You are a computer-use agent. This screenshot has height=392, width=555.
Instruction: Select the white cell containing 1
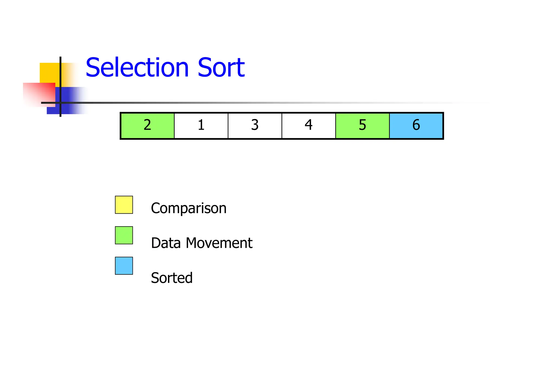coord(201,126)
